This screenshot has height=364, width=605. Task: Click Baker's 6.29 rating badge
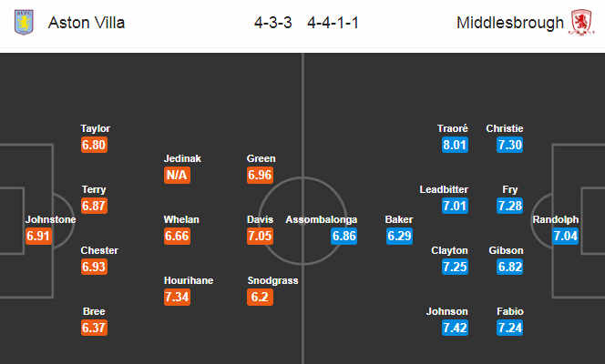click(400, 236)
